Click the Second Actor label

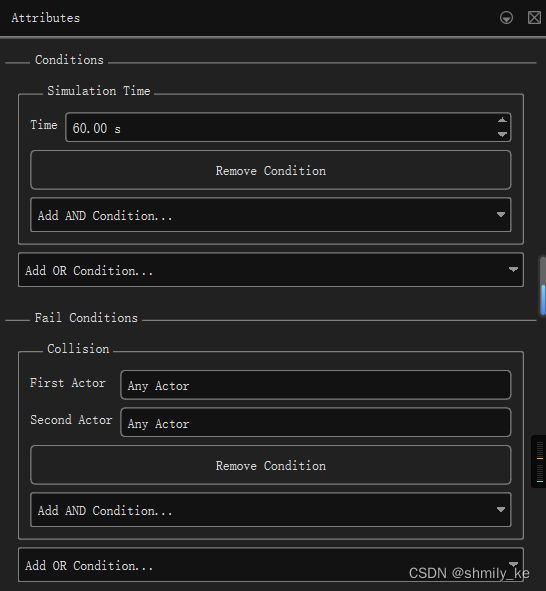click(x=71, y=420)
